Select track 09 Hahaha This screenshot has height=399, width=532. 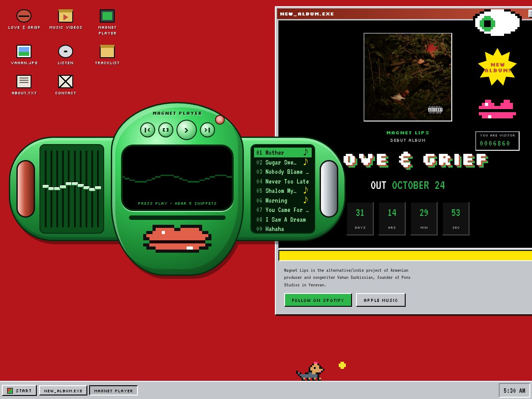point(283,229)
